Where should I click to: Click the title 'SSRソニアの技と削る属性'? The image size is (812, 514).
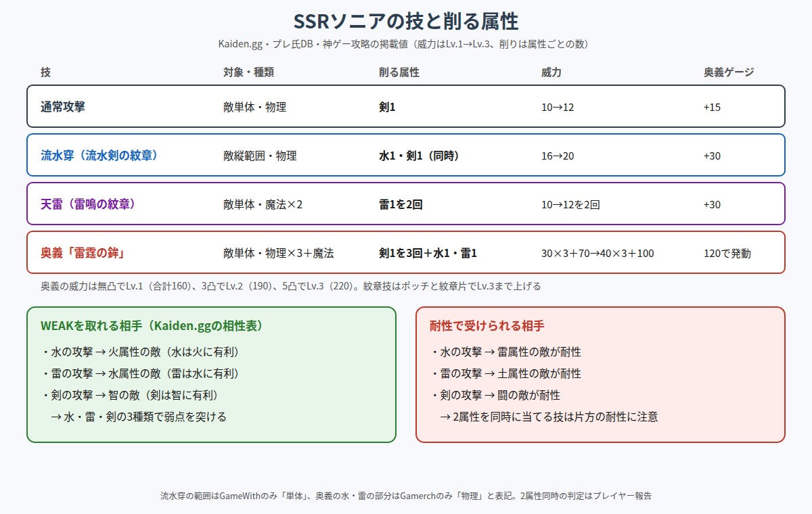point(406,20)
